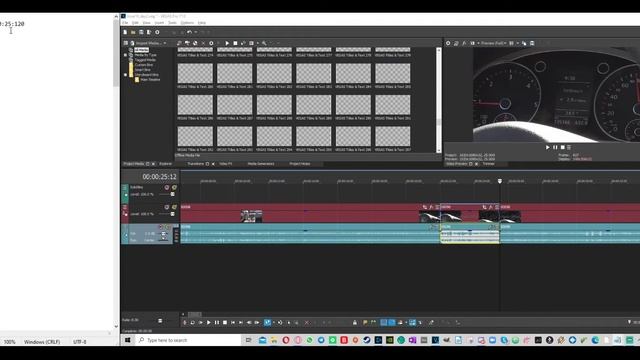Screen dimensions: 640x360
Task: Open the Import Media dropdown arrow
Action: tap(165, 43)
